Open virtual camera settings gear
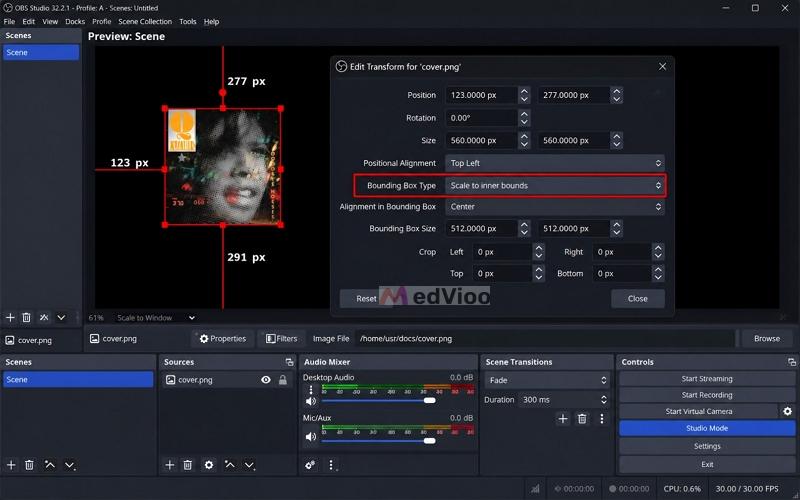The image size is (800, 500). (788, 411)
